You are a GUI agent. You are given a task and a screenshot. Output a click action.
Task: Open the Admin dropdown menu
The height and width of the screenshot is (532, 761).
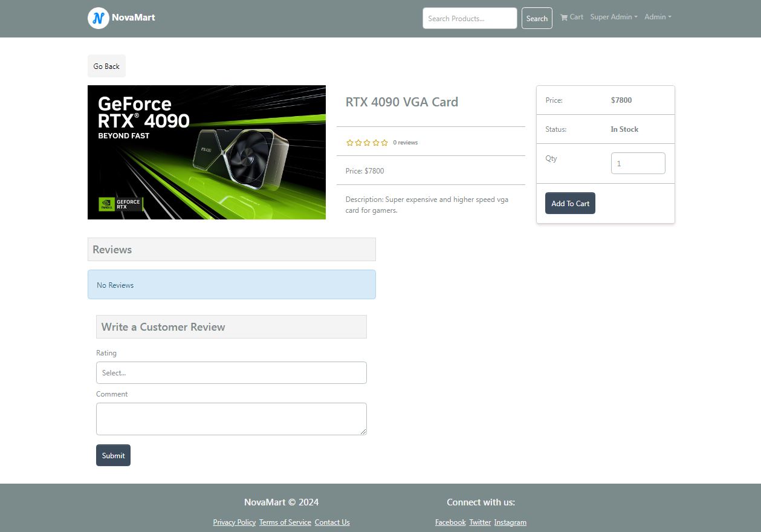pos(658,17)
